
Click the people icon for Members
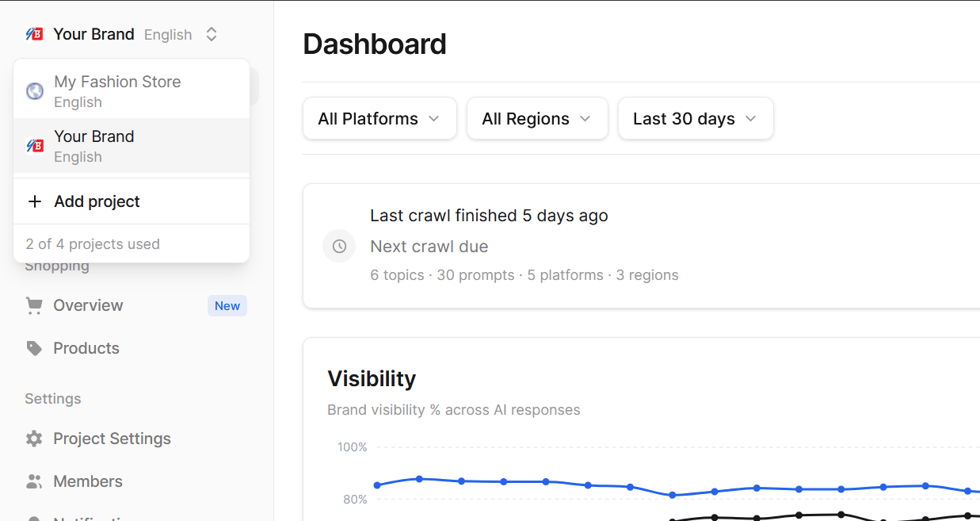34,481
